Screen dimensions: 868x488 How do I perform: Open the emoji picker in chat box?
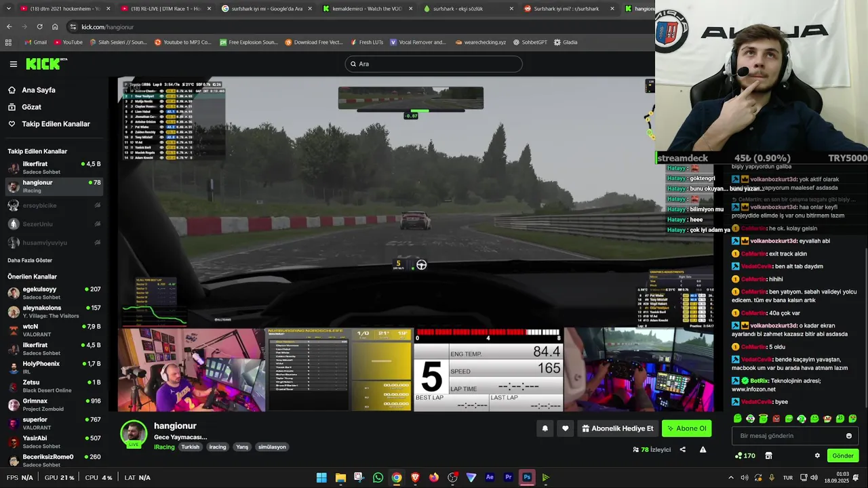point(848,436)
